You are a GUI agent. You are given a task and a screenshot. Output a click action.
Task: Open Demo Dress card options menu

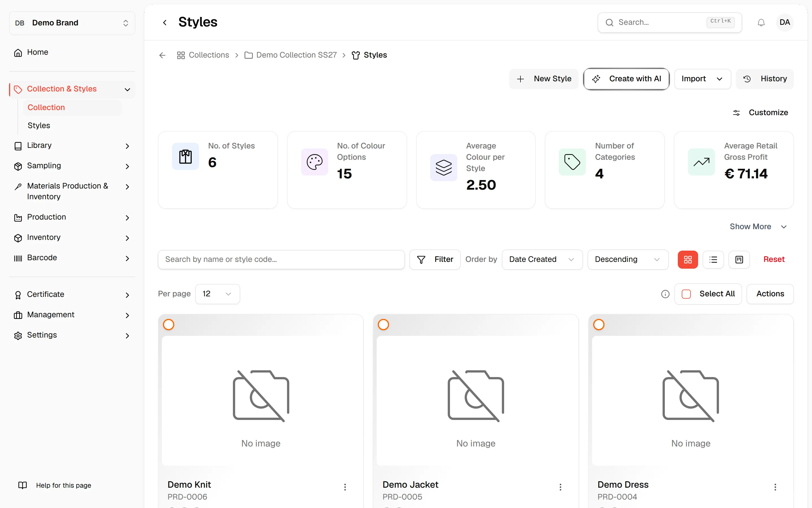coord(775,487)
